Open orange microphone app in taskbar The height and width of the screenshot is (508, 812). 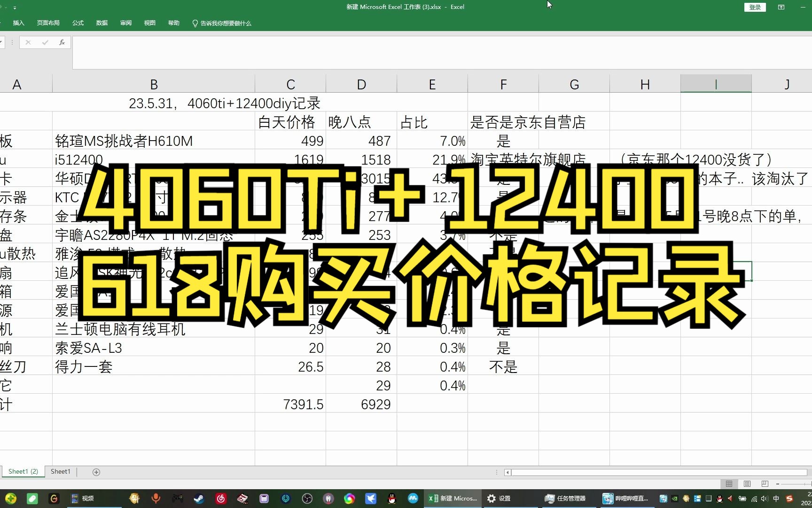[156, 498]
